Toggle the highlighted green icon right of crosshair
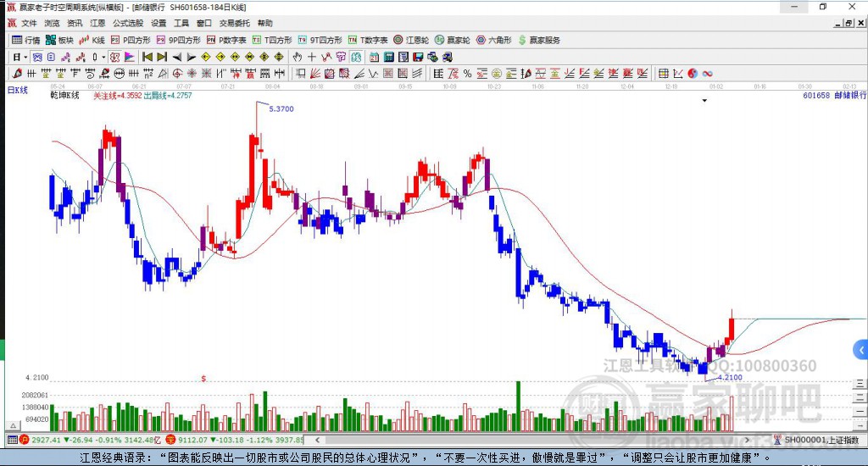868x466 pixels. (356, 57)
